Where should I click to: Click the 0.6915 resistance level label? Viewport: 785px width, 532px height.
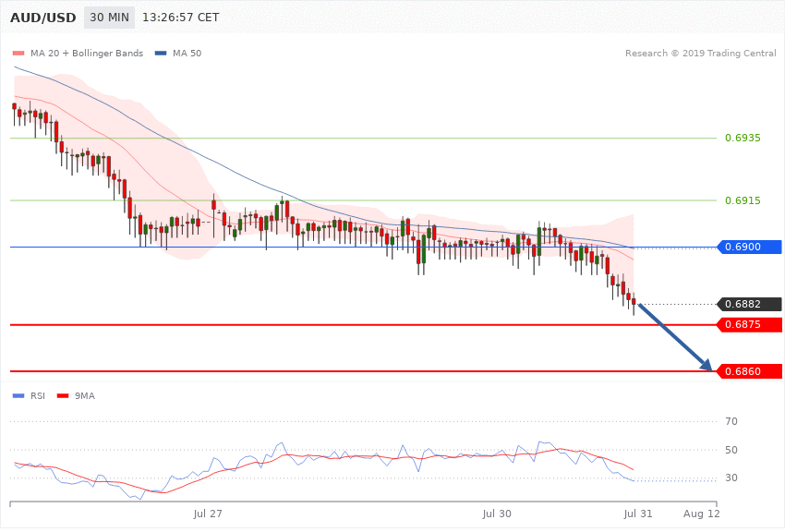(x=743, y=200)
